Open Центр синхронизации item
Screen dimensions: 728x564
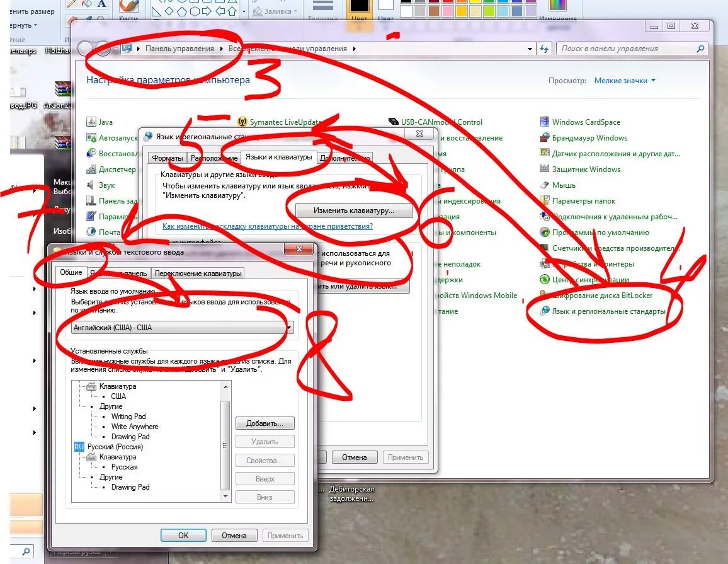tap(584, 280)
